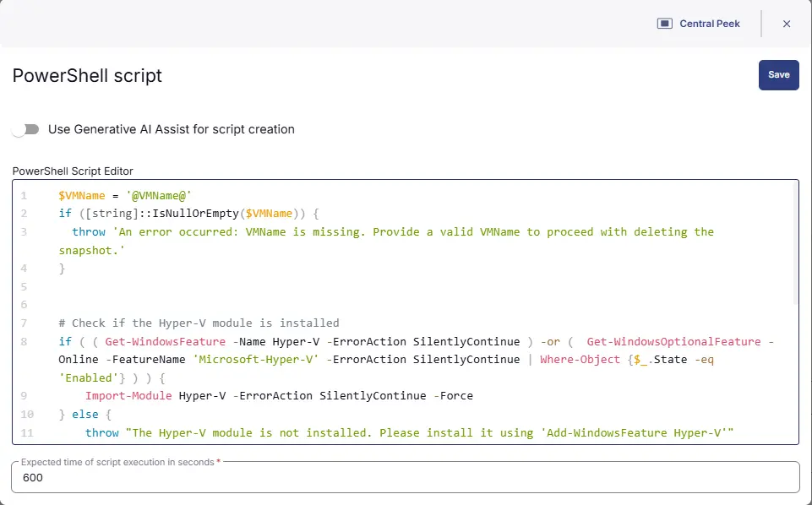Save the PowerShell script
Image resolution: width=812 pixels, height=505 pixels.
pyautogui.click(x=778, y=74)
